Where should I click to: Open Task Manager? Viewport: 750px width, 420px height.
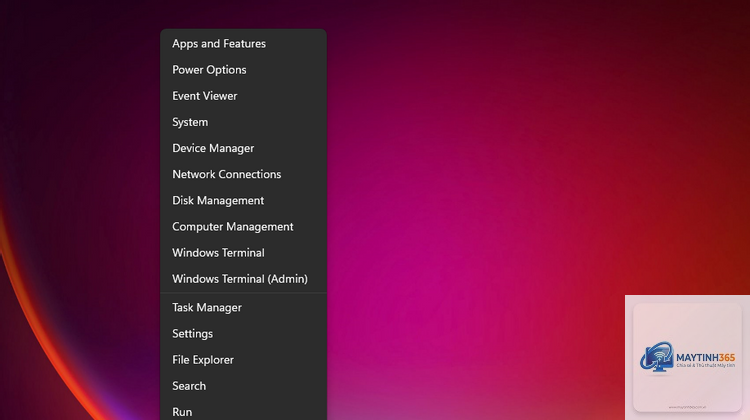(243, 308)
